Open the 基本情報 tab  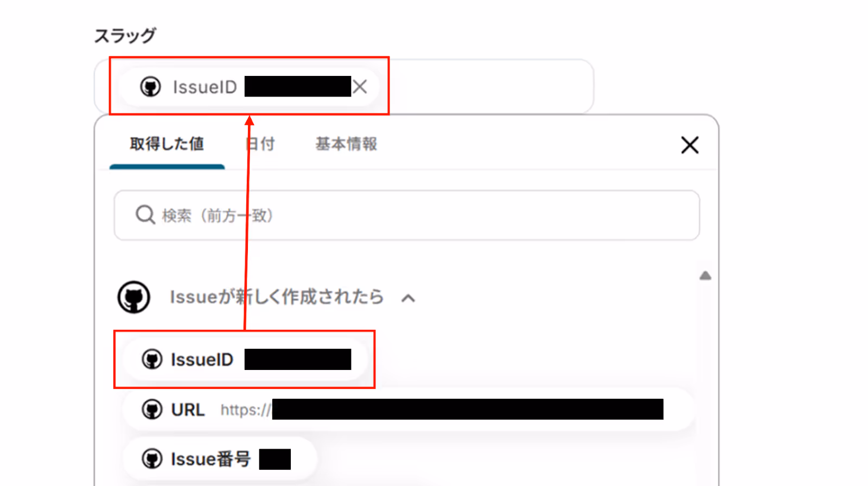(x=346, y=144)
